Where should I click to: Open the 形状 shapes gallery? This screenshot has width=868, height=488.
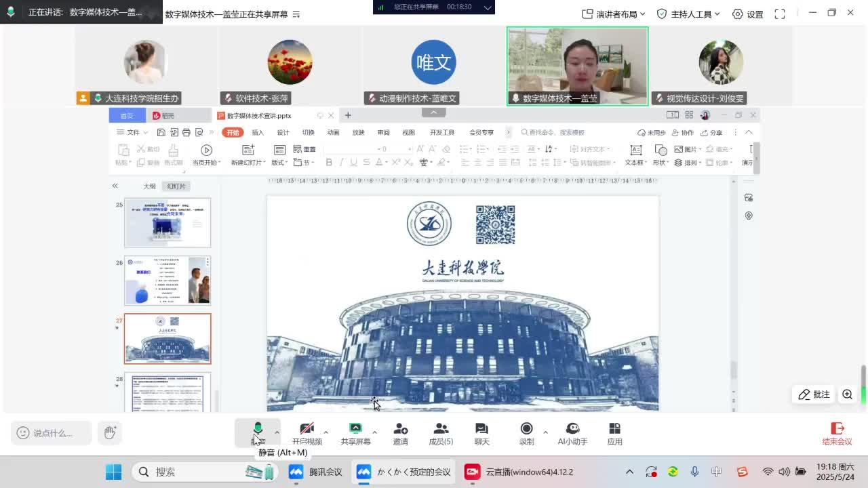[x=660, y=155]
